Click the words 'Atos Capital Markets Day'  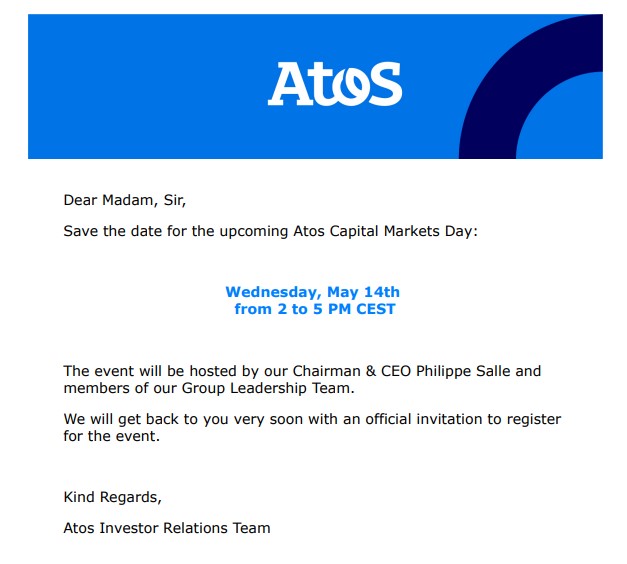pyautogui.click(x=383, y=231)
